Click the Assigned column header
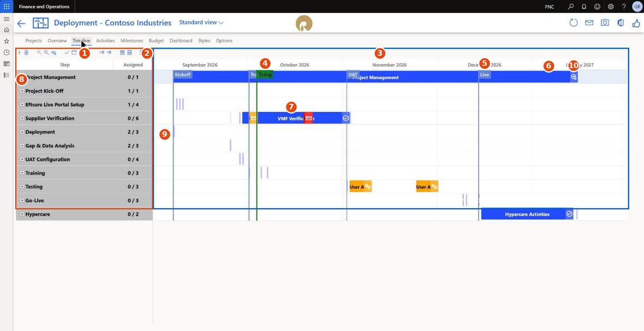 pos(133,64)
